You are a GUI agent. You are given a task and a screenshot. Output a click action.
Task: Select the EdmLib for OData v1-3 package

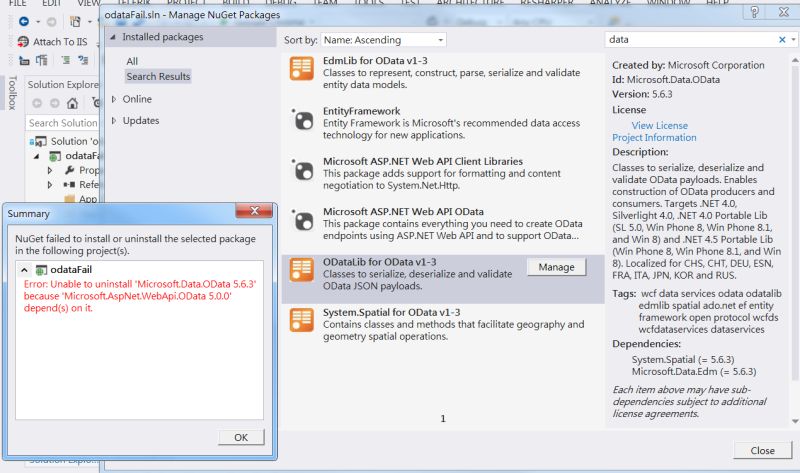(443, 72)
